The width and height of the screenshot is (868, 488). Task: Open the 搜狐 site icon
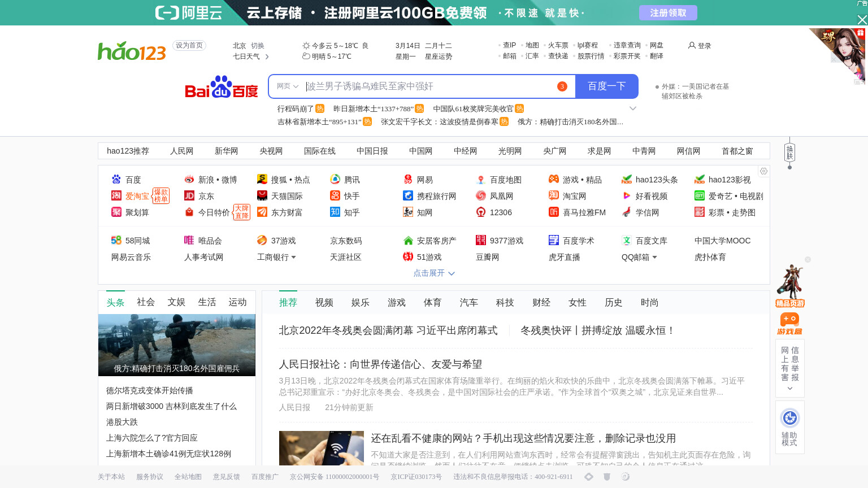262,179
